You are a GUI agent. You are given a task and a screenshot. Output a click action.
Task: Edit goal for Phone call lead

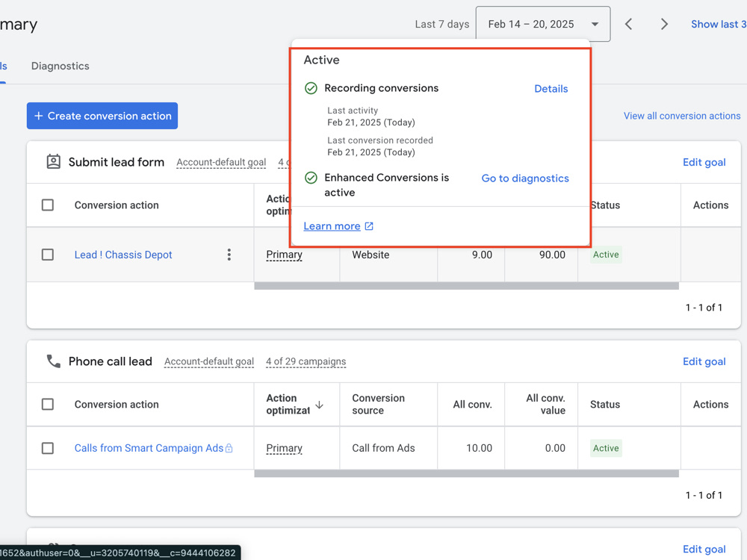point(704,361)
